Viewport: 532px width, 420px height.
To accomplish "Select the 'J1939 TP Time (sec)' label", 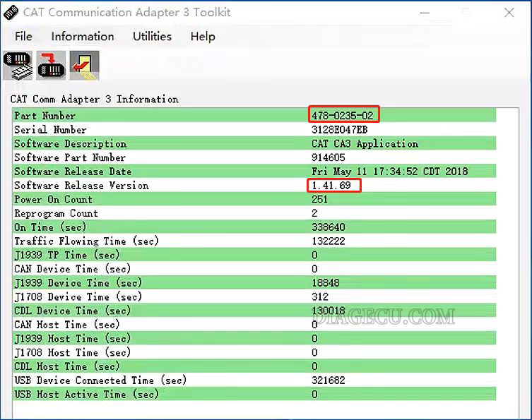I will pyautogui.click(x=67, y=255).
